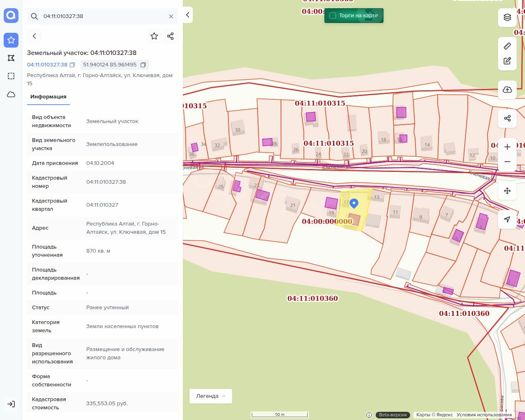Screen dimensions: 525x420
Task: Locate my position with navigation arrow
Action: [507, 219]
